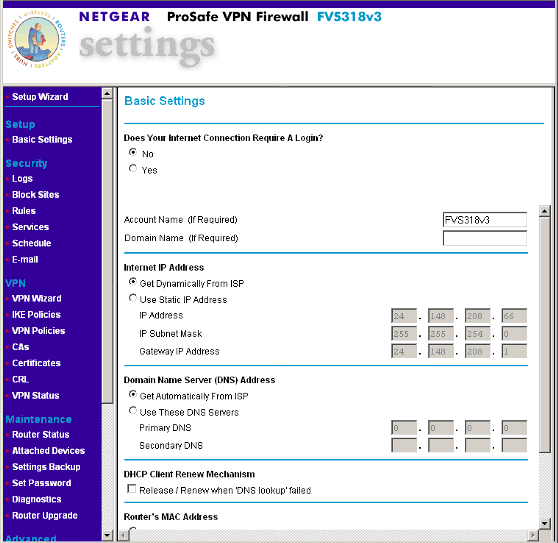This screenshot has width=558, height=543.
Task: Click main panel scroll down arrow
Action: coord(544,523)
